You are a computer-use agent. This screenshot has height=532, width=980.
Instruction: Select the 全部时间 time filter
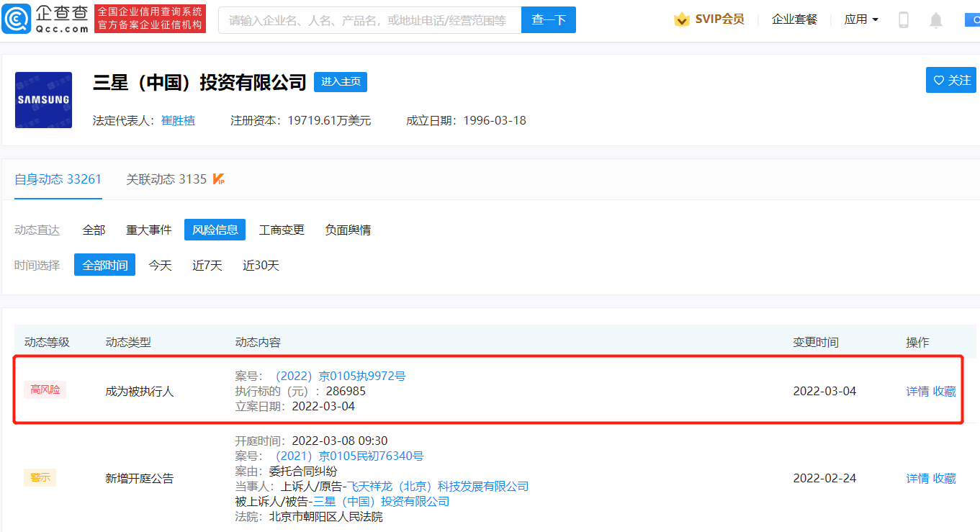tap(105, 265)
